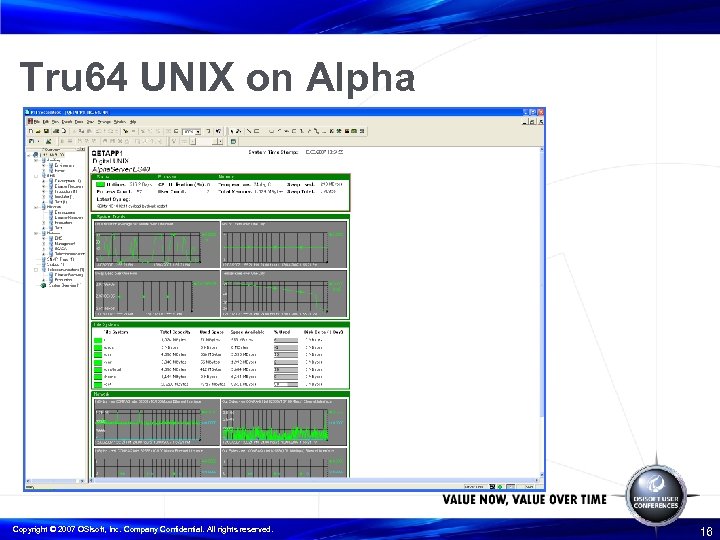Select the pointer selection tool
720x540 pixels.
point(233,131)
